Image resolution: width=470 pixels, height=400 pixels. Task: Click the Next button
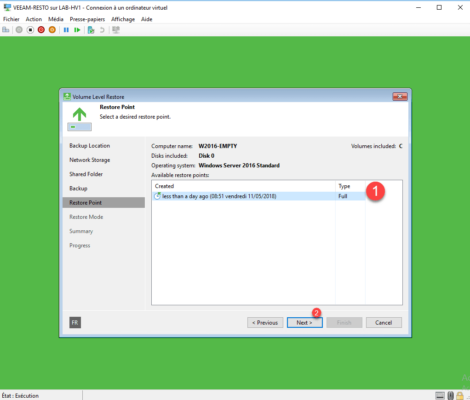point(305,323)
